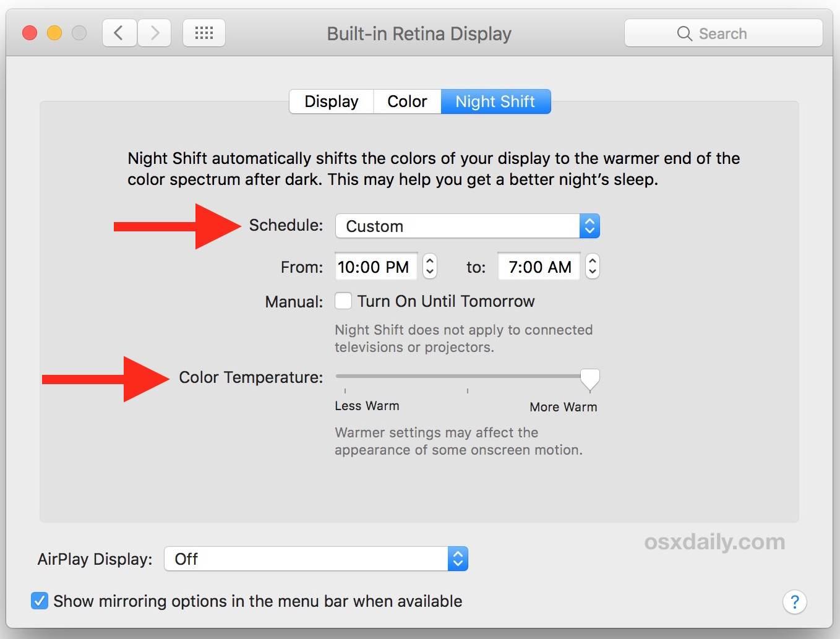Click the Search field in the toolbar
The width and height of the screenshot is (840, 639).
(x=730, y=33)
